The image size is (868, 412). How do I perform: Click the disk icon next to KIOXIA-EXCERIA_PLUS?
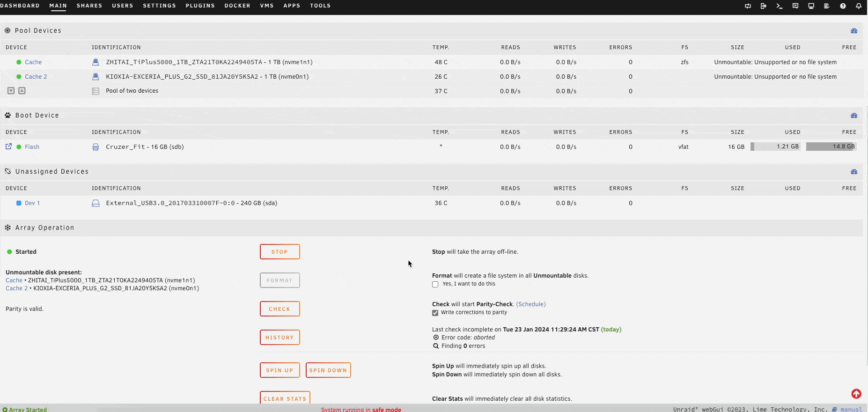point(96,77)
